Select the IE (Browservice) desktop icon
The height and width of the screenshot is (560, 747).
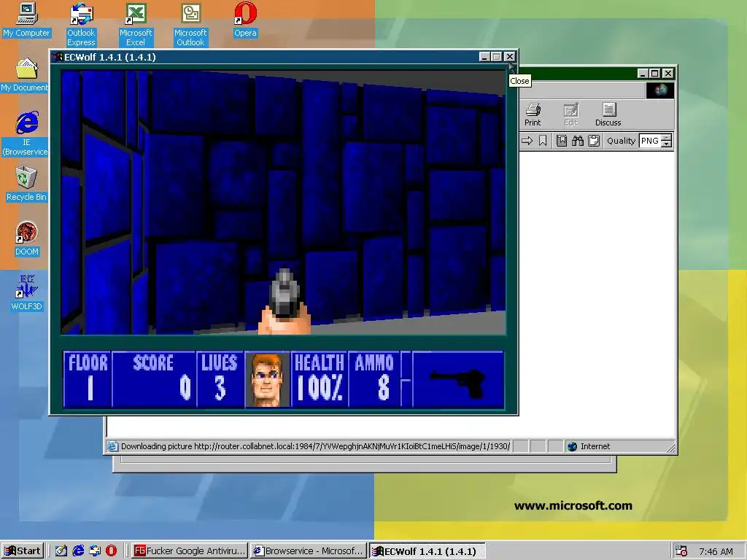[26, 134]
